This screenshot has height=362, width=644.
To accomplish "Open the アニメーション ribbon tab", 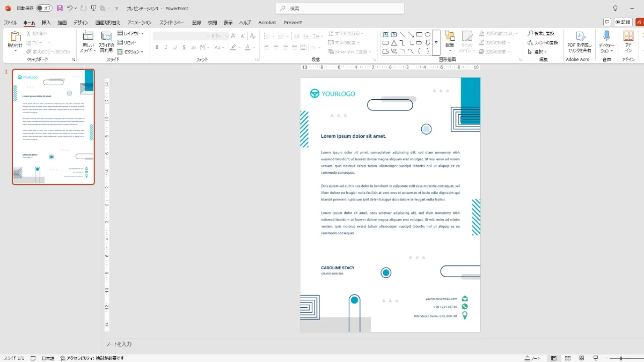I will point(140,23).
